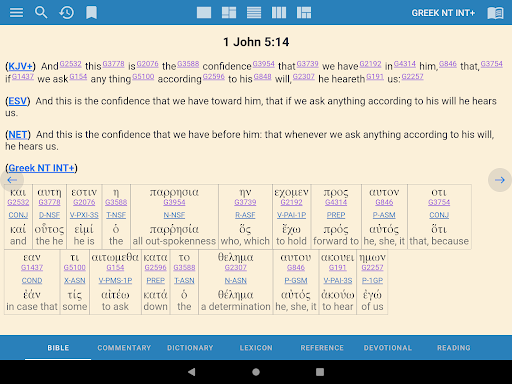Select the four-column layout icon

279,13
